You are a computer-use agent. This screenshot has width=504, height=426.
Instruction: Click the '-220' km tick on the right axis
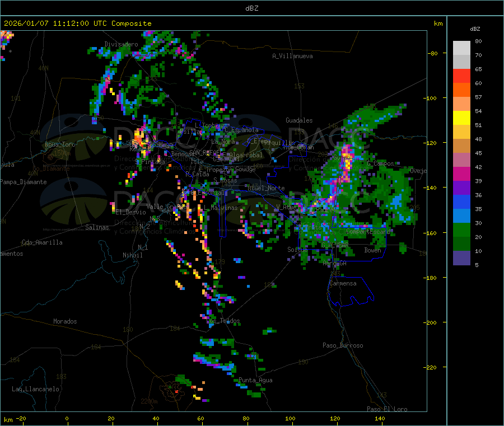point(431,367)
